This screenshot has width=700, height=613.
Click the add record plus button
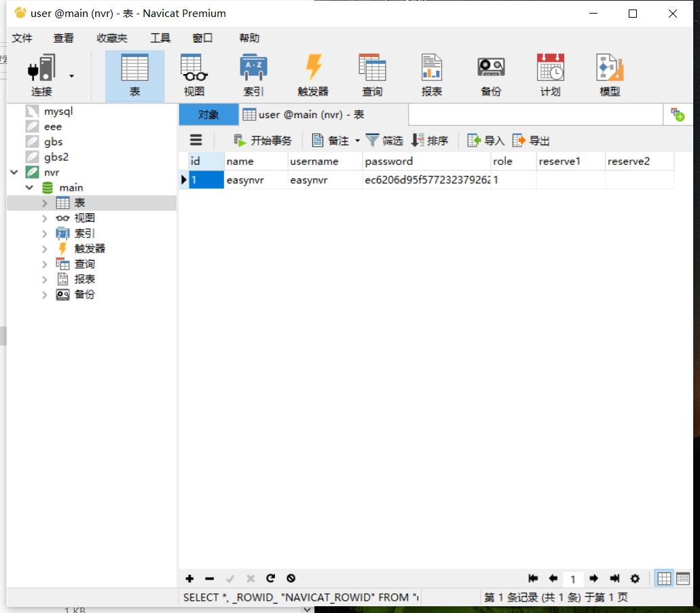189,578
